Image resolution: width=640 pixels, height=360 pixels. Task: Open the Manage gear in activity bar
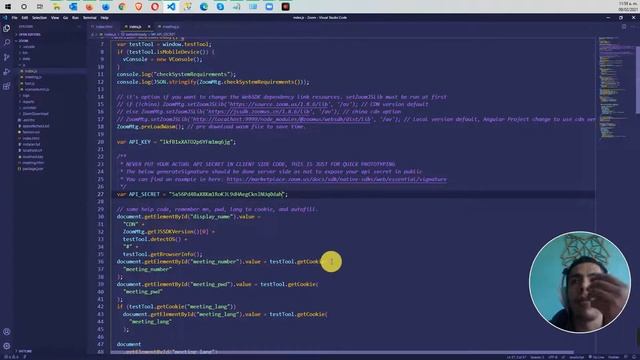click(7, 346)
